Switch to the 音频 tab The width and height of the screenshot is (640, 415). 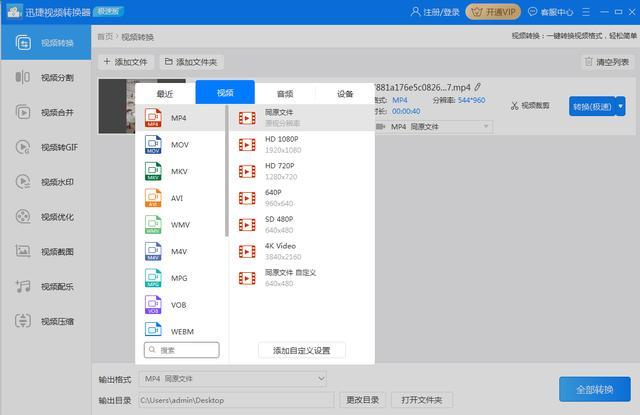(x=285, y=94)
